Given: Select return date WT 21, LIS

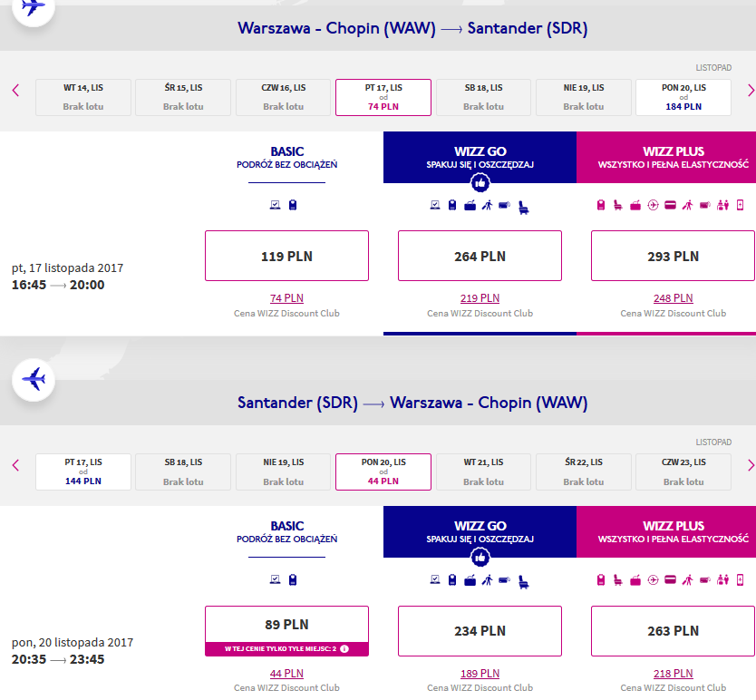Looking at the screenshot, I should (483, 472).
